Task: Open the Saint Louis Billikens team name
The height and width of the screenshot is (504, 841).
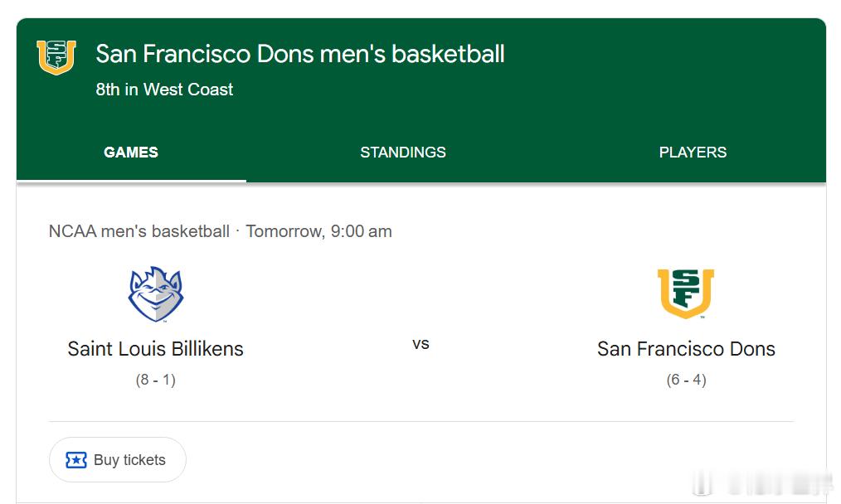Action: tap(155, 349)
